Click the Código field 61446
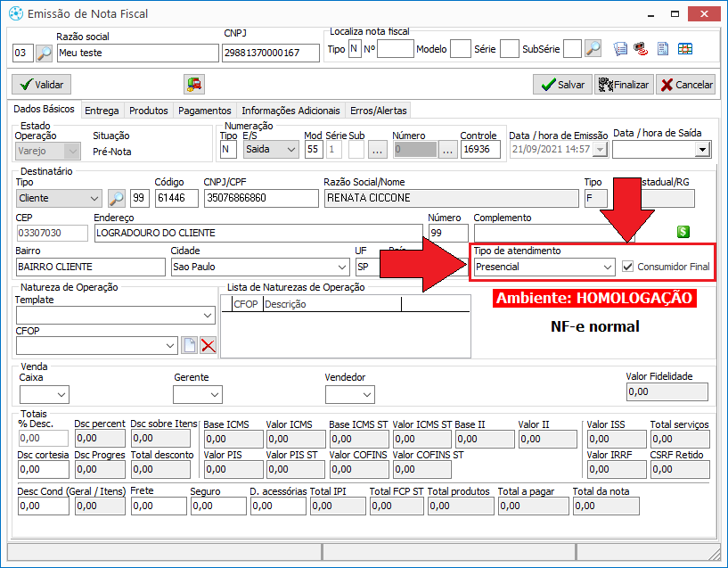This screenshot has width=728, height=568. tap(176, 198)
